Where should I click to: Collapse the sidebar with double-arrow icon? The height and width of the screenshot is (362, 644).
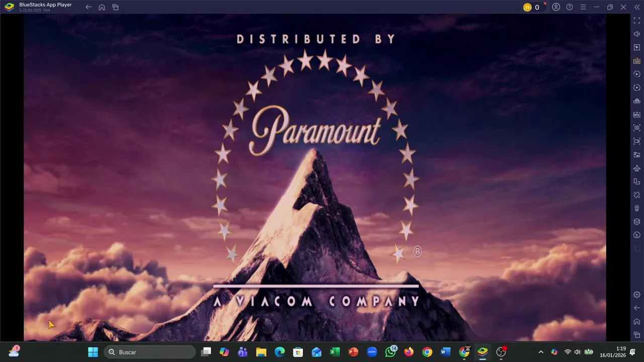coord(636,7)
